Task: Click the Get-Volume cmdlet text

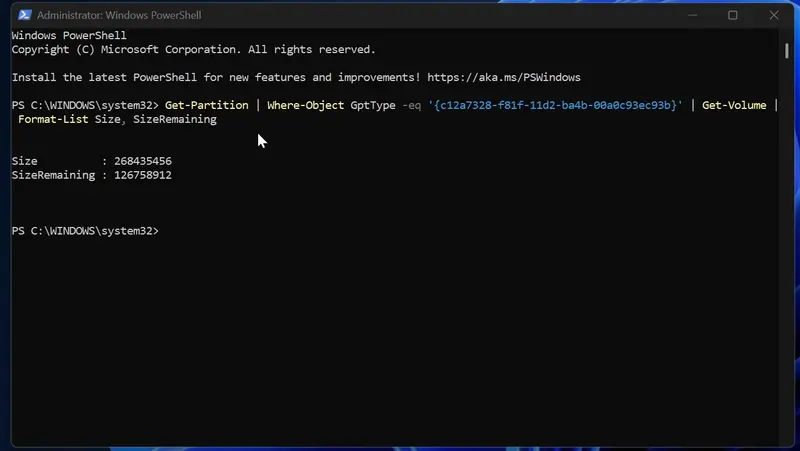Action: coord(734,105)
